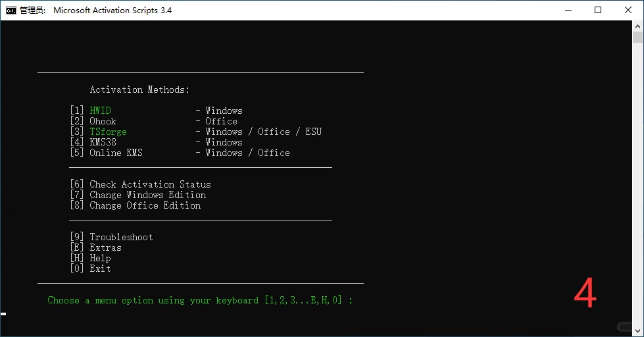Click the Online KMS menu line
This screenshot has width=644, height=337.
click(x=116, y=153)
